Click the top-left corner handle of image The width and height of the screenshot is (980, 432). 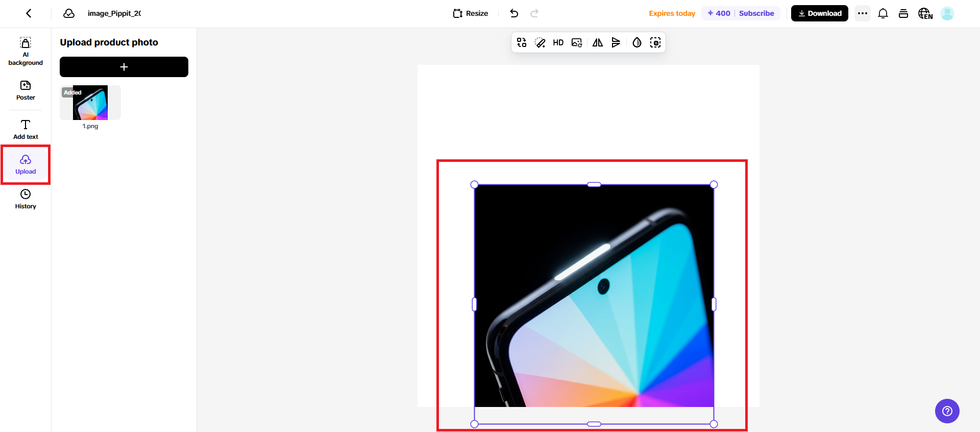point(474,184)
